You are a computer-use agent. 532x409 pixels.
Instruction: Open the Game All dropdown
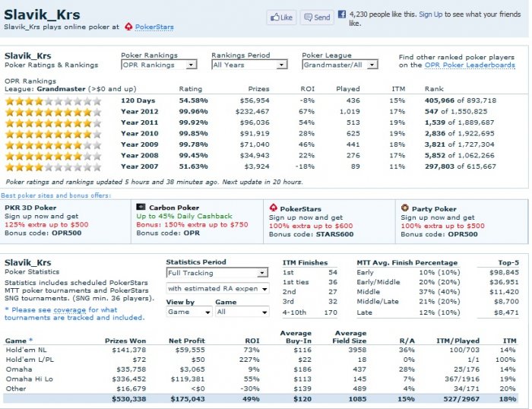click(242, 312)
